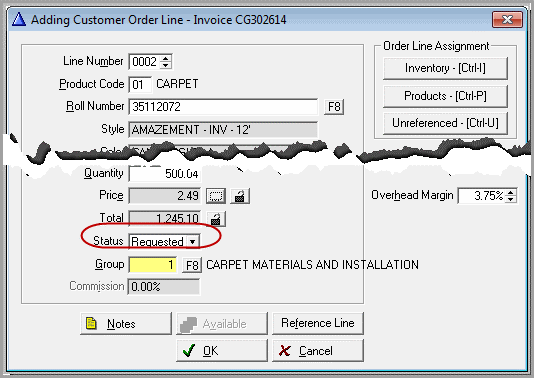
Task: Click Inventory - [Ctrl-I] button
Action: point(445,68)
